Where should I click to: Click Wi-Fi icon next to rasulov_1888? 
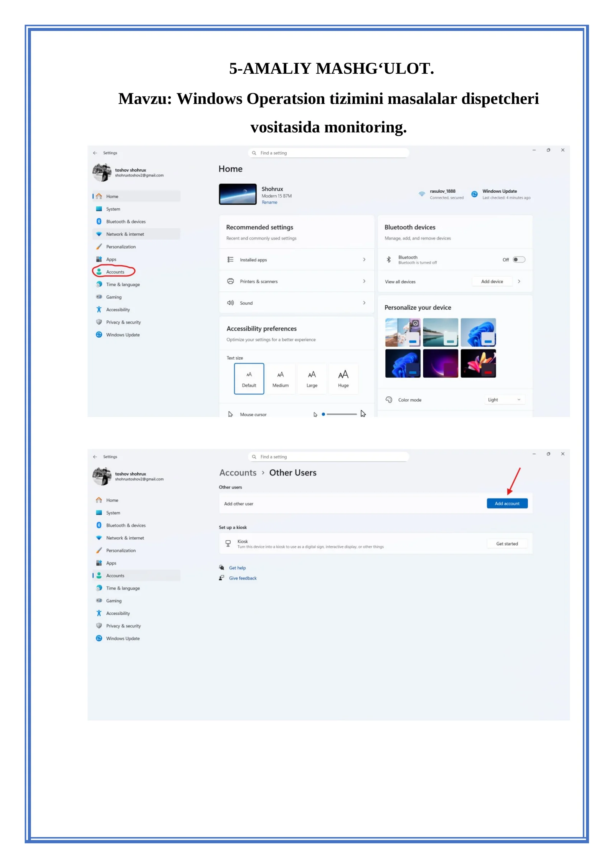click(x=421, y=194)
